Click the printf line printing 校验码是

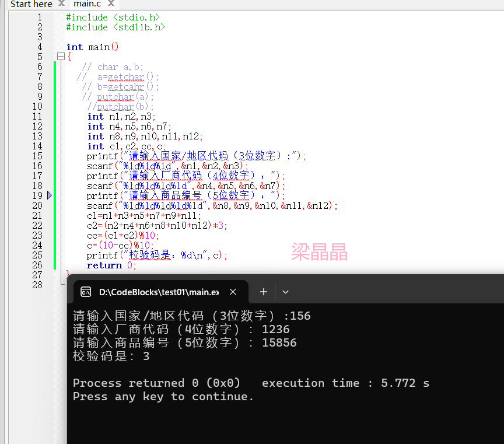coord(157,256)
